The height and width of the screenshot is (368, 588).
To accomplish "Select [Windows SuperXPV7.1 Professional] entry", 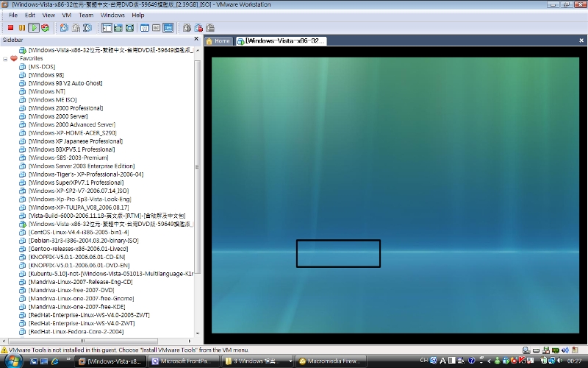I will pos(76,182).
